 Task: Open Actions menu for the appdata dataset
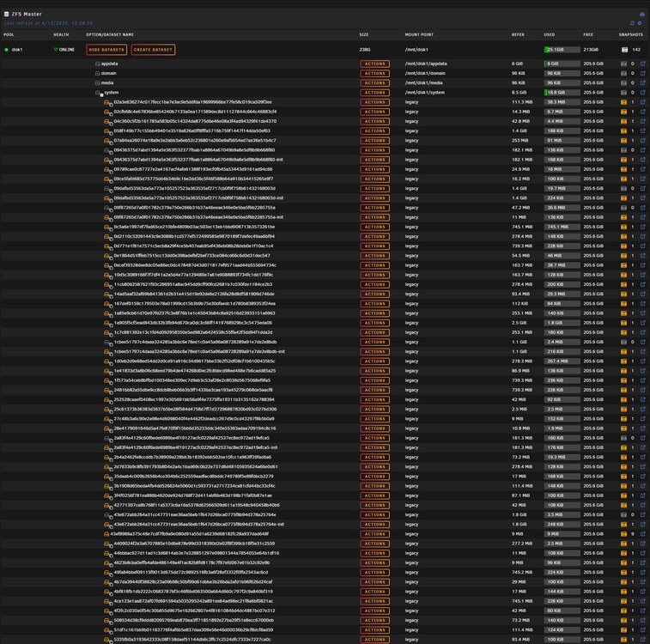pos(374,64)
